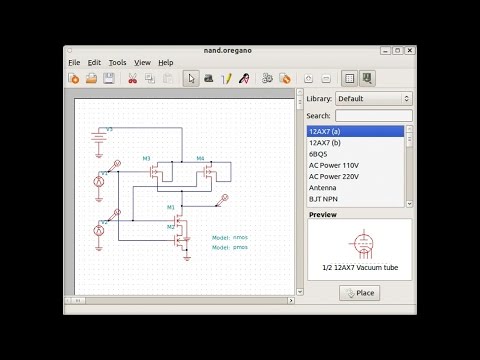Select the output probe near M1
480x360 pixels.
coord(222,200)
